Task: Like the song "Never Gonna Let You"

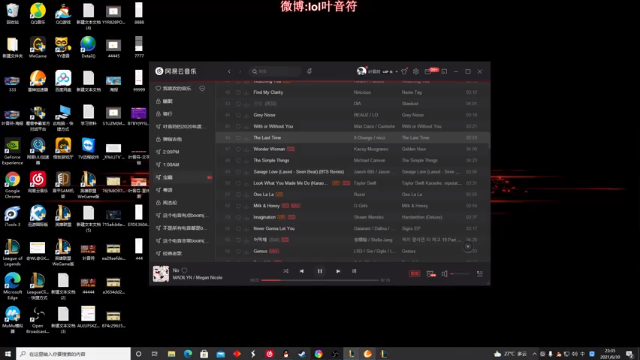Action: click(x=238, y=229)
